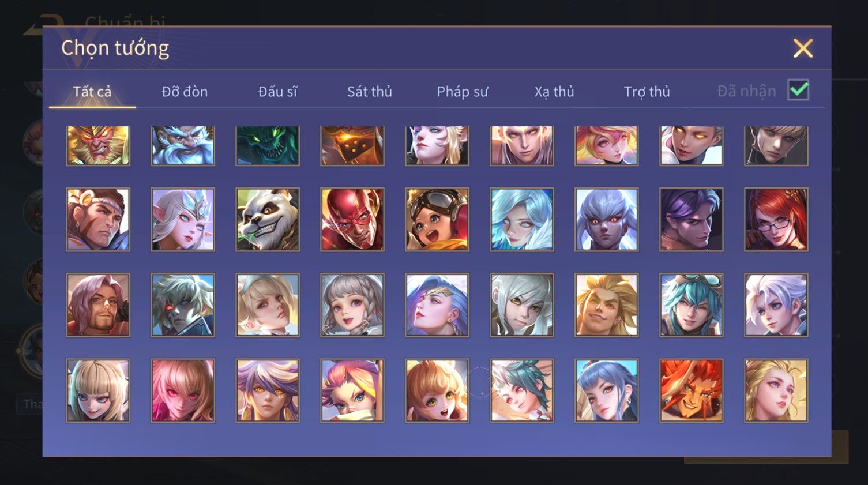
Task: Show the Xạ thủ heroes tab
Action: click(x=554, y=92)
